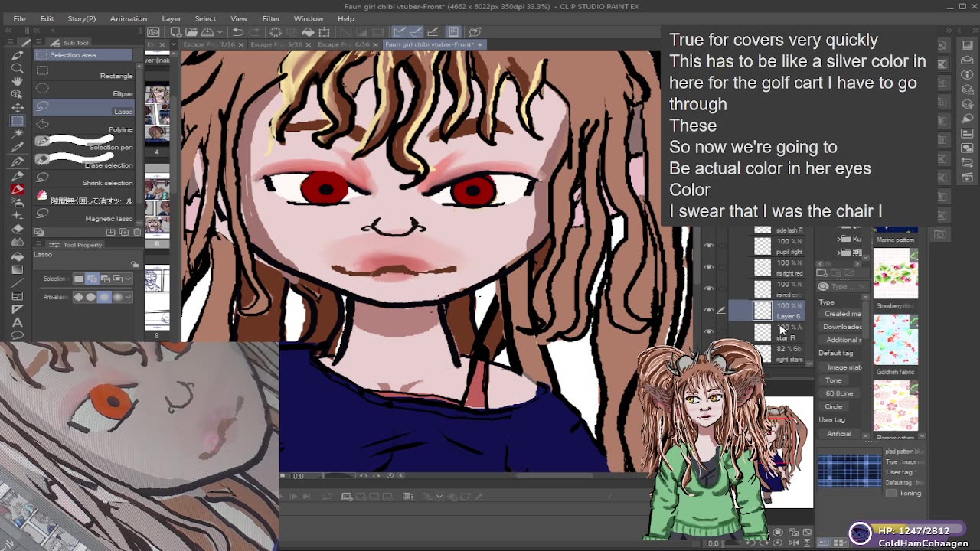Select the Text tool
980x551 pixels.
[x=17, y=322]
